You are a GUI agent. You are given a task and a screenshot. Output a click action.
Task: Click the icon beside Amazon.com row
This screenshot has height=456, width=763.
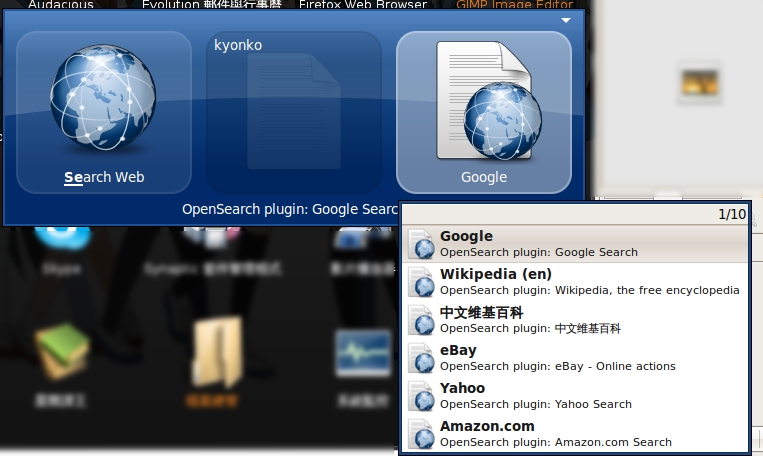click(x=421, y=434)
